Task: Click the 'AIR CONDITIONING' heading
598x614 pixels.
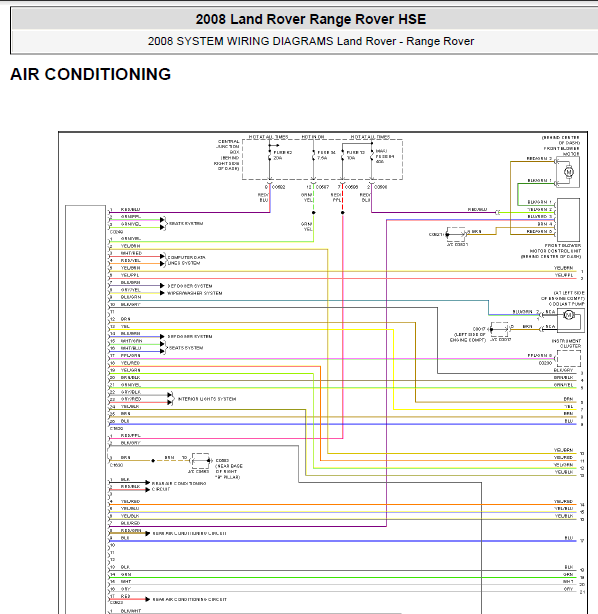Action: pyautogui.click(x=90, y=74)
